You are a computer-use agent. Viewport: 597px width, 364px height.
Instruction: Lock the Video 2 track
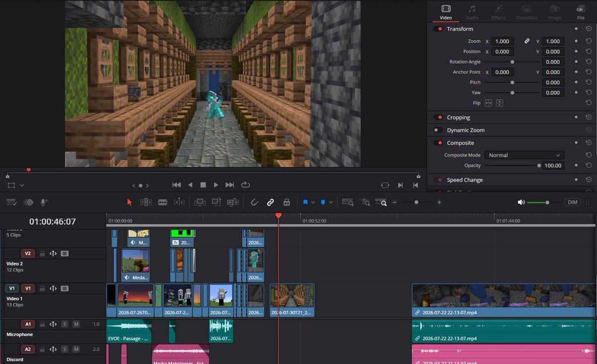pos(42,253)
